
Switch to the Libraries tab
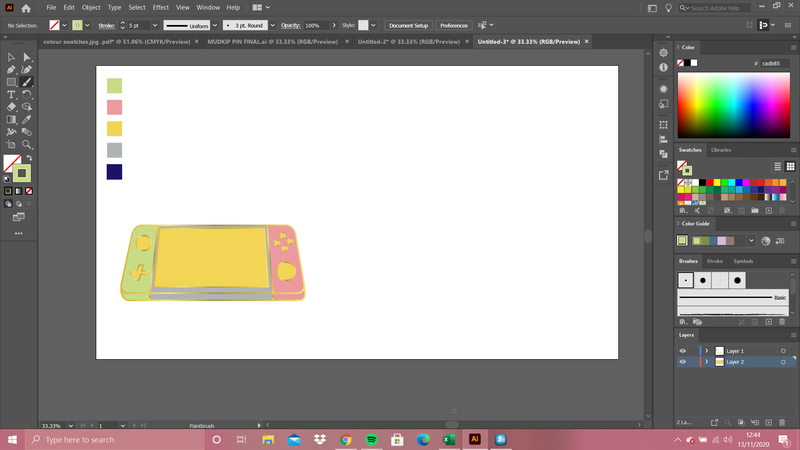721,150
